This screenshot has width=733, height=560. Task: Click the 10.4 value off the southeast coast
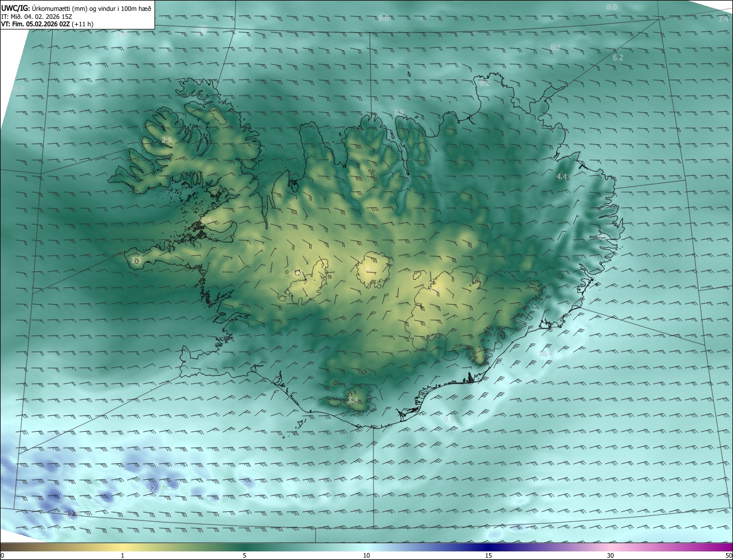546,353
